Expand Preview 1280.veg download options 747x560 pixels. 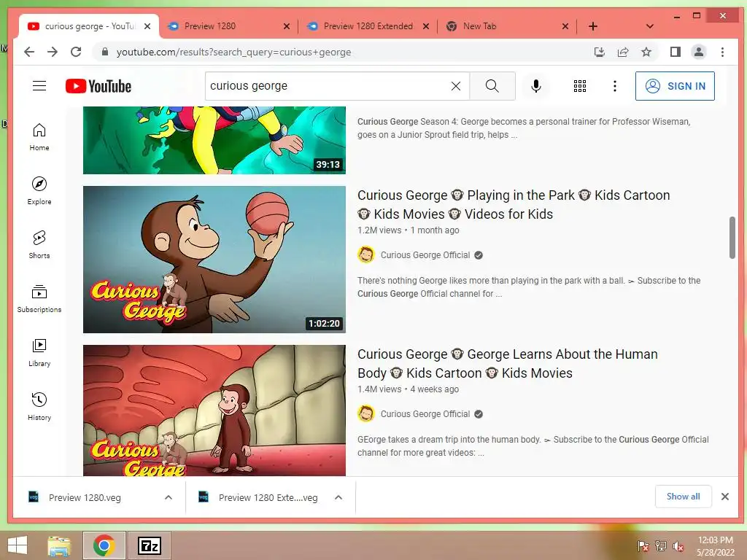click(x=169, y=497)
